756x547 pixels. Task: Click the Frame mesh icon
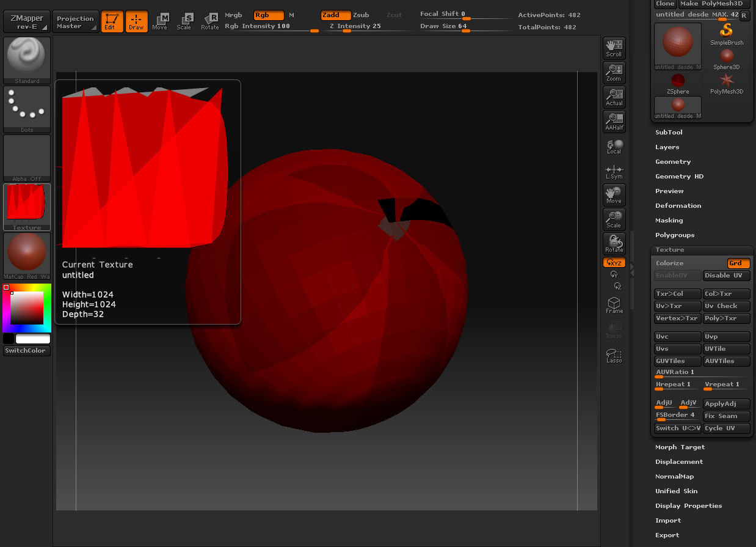click(614, 306)
